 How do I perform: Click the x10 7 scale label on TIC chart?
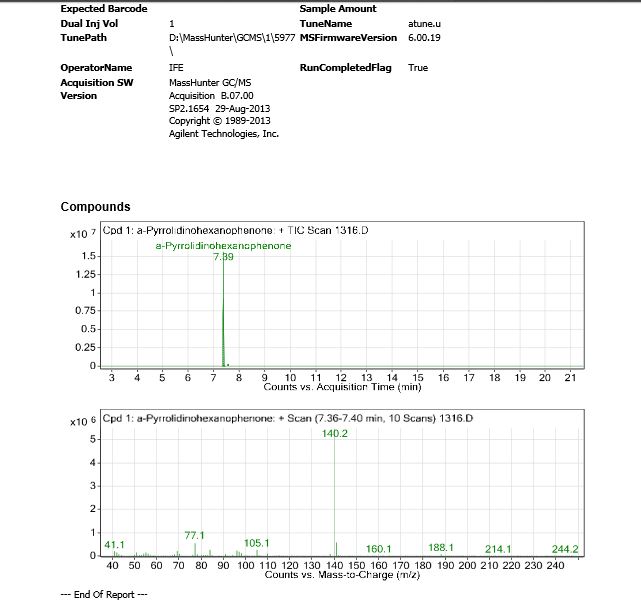click(x=83, y=234)
